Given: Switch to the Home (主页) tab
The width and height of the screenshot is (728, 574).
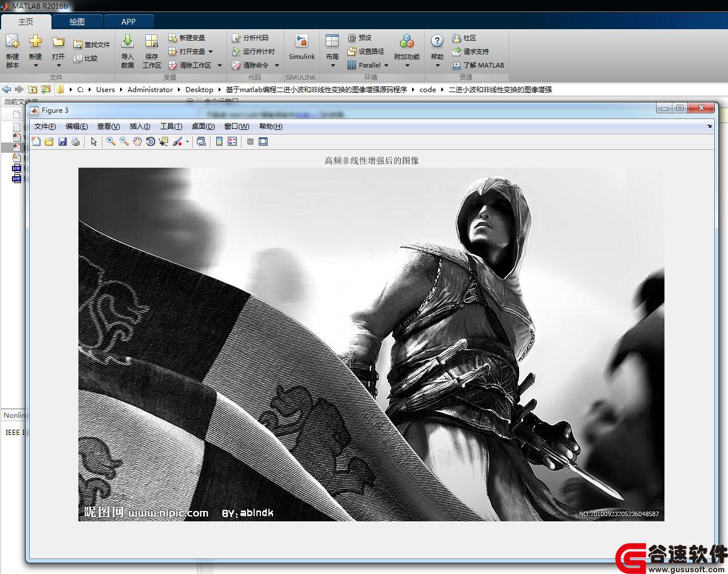Looking at the screenshot, I should tap(26, 22).
